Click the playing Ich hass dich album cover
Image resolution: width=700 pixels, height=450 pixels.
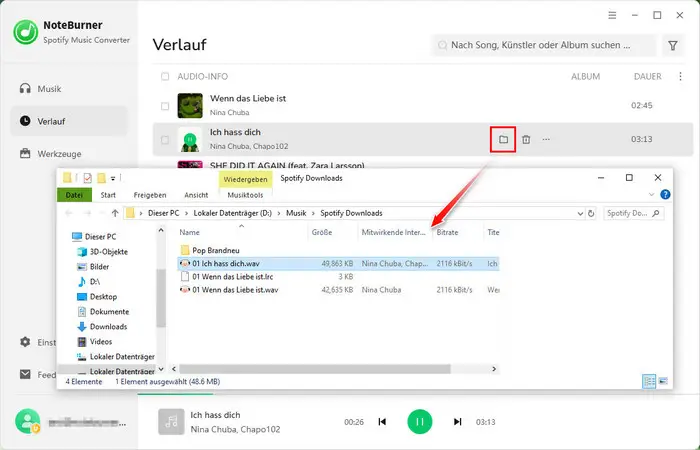point(190,139)
